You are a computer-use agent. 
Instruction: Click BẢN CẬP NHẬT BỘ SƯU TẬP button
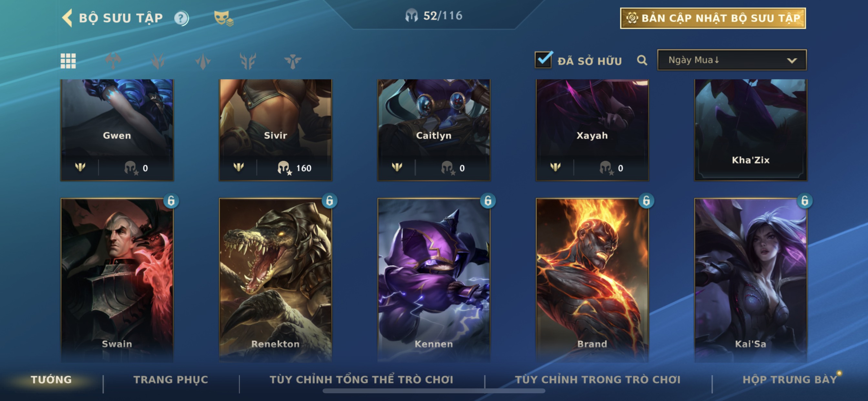(x=713, y=18)
